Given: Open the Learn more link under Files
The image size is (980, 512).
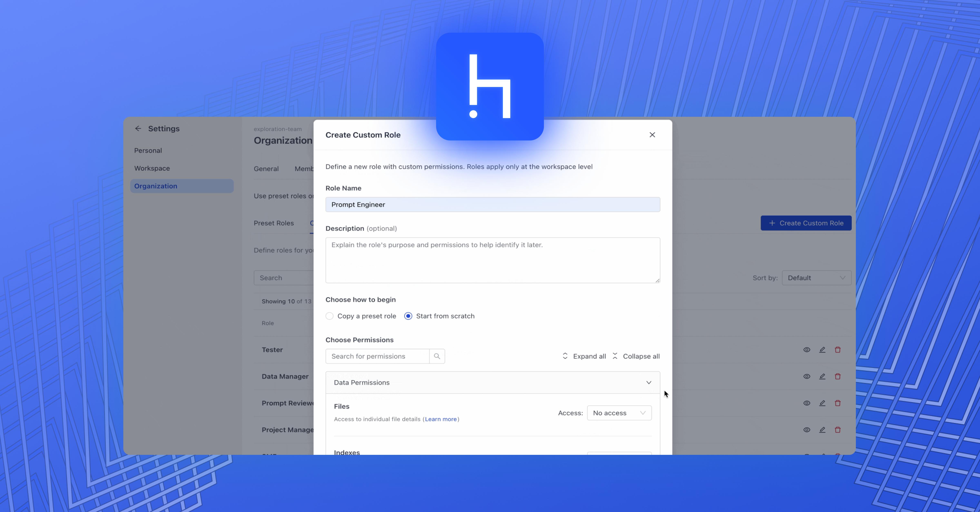Looking at the screenshot, I should [x=441, y=419].
